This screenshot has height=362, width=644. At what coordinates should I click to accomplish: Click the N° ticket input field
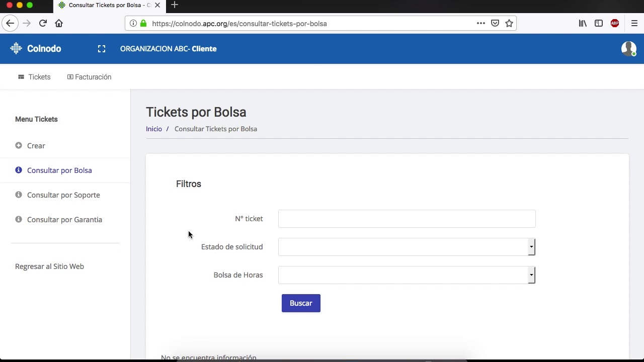tap(407, 219)
